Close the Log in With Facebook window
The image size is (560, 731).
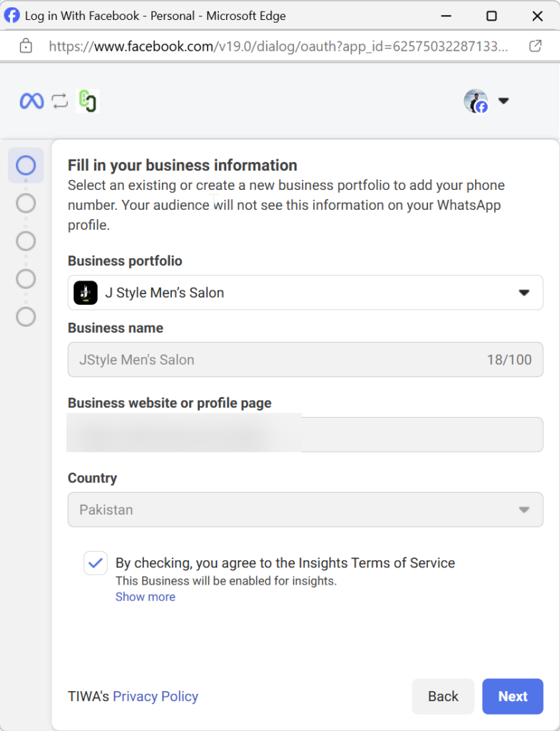click(x=537, y=16)
